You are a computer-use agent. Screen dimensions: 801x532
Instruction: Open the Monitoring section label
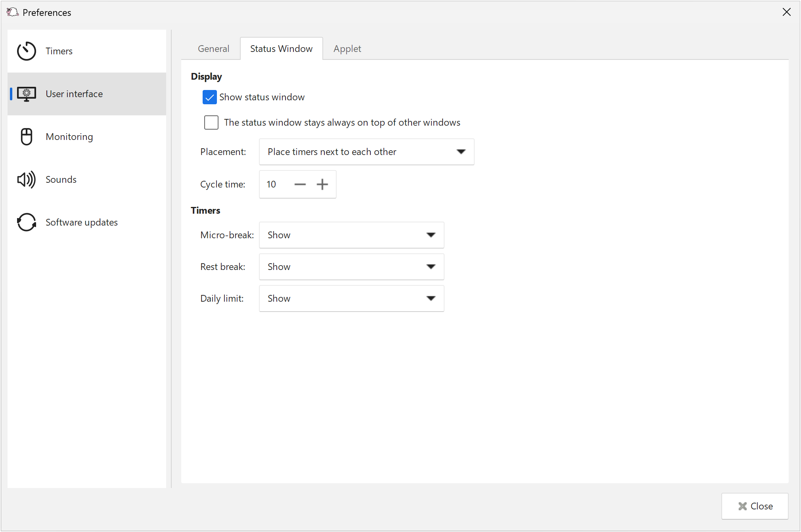click(69, 137)
